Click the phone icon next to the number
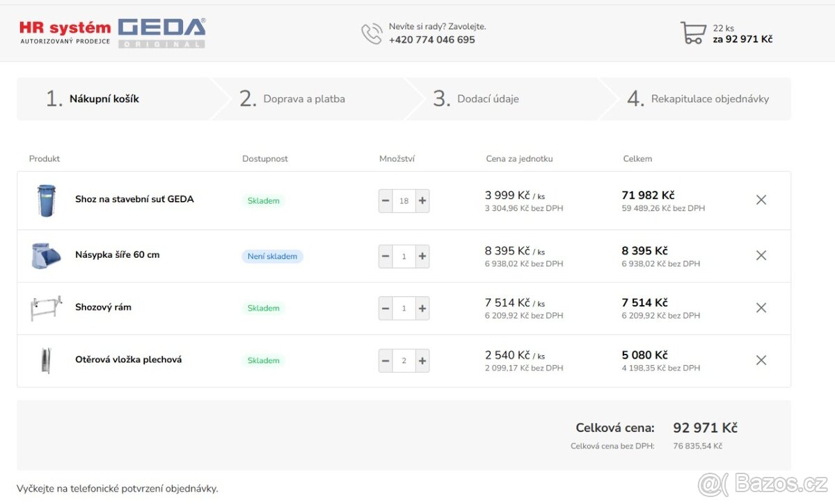Image resolution: width=835 pixels, height=504 pixels. pos(372,33)
